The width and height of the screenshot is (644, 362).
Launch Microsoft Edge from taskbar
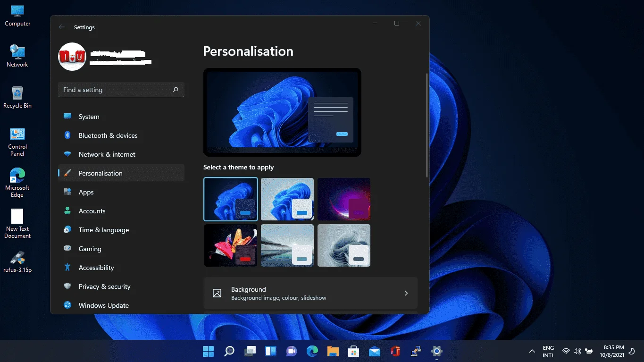[x=312, y=351]
